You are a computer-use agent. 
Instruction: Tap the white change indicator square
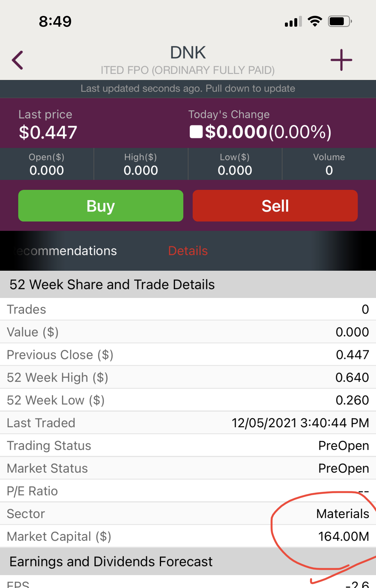click(196, 132)
